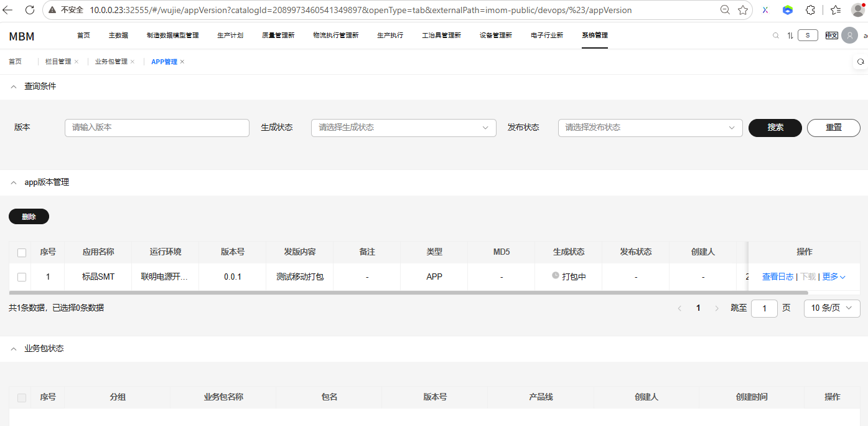Reload the page with the browser refresh icon
This screenshot has height=426, width=868.
coord(29,10)
